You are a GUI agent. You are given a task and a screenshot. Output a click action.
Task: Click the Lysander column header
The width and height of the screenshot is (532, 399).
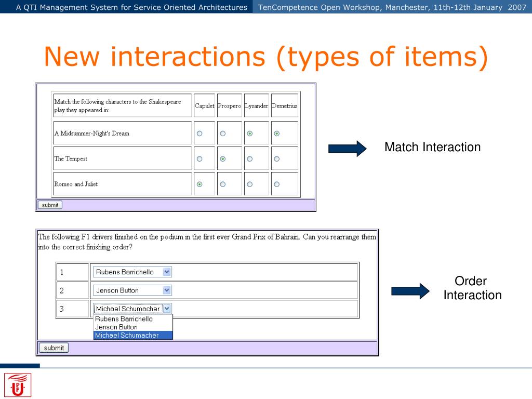point(257,106)
